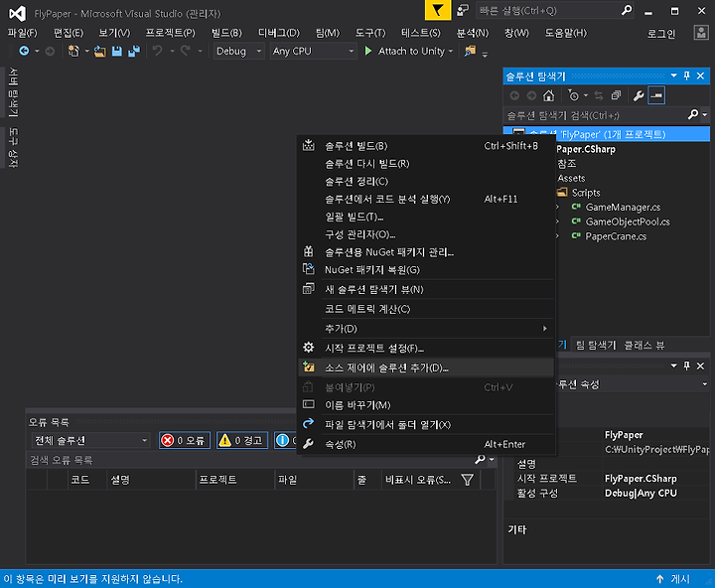Open the 파일(F) menu
This screenshot has height=588, width=715.
pos(22,33)
